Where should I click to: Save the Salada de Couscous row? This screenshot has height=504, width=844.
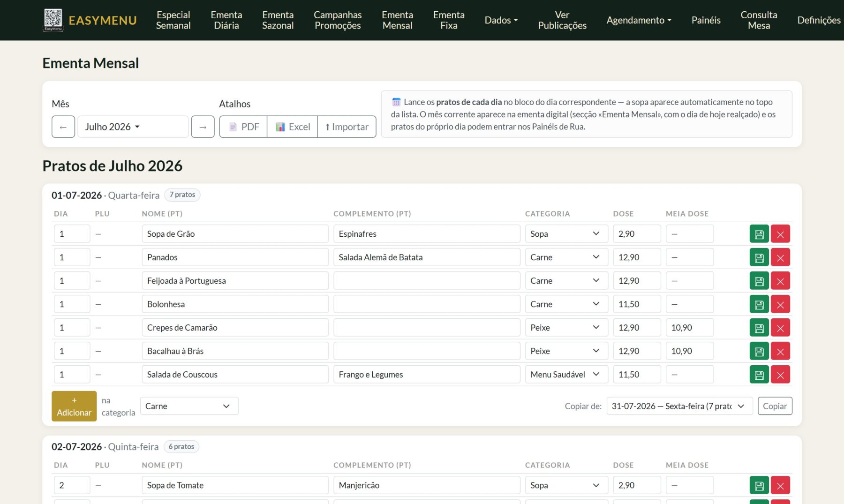(759, 375)
